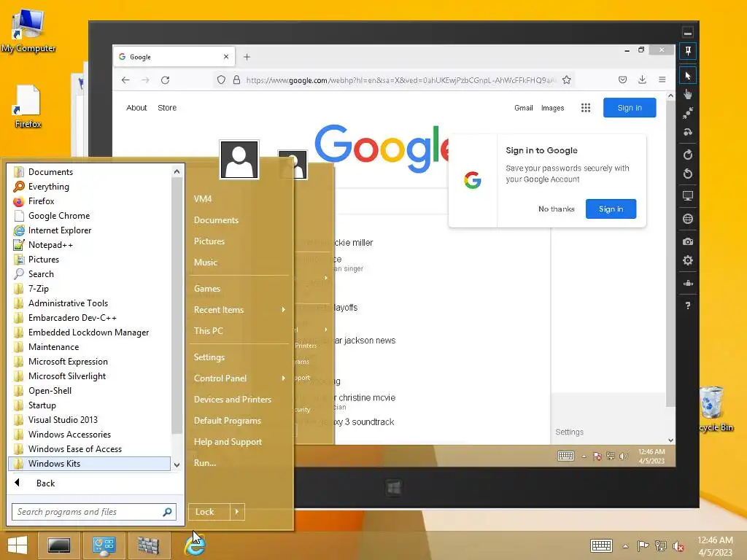Open the Google apps grid icon

[x=586, y=108]
